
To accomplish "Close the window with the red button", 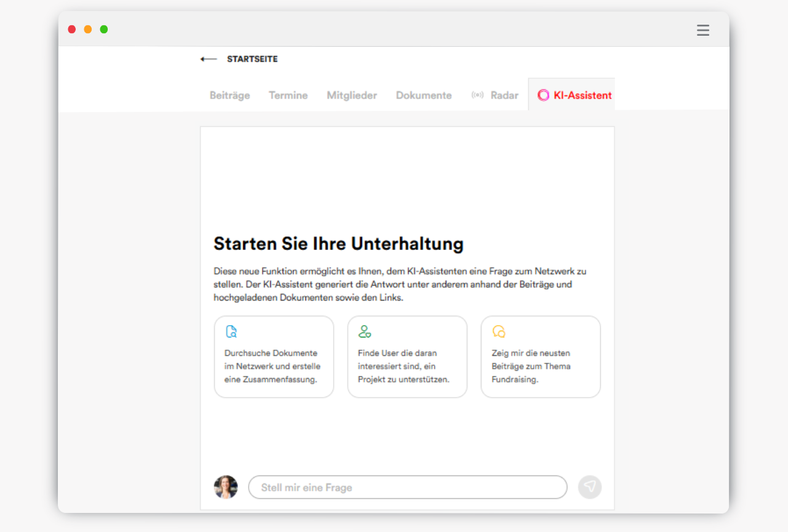I will coord(72,29).
